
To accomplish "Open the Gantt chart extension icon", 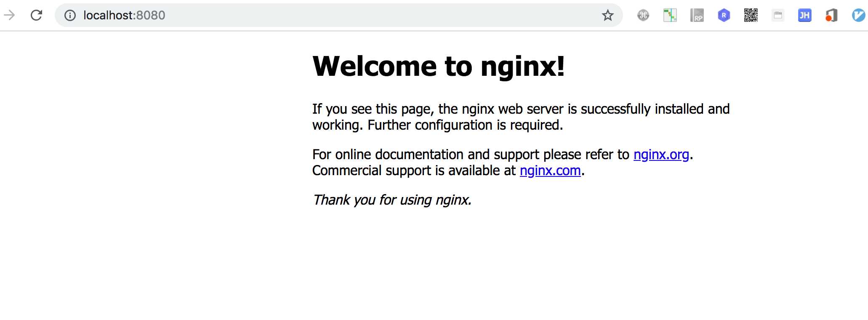I will [x=670, y=16].
